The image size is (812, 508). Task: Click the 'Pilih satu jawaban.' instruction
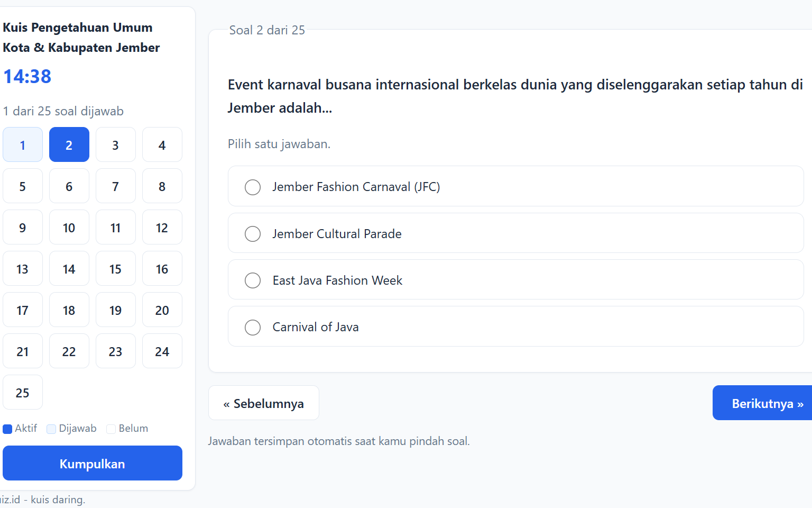point(279,144)
